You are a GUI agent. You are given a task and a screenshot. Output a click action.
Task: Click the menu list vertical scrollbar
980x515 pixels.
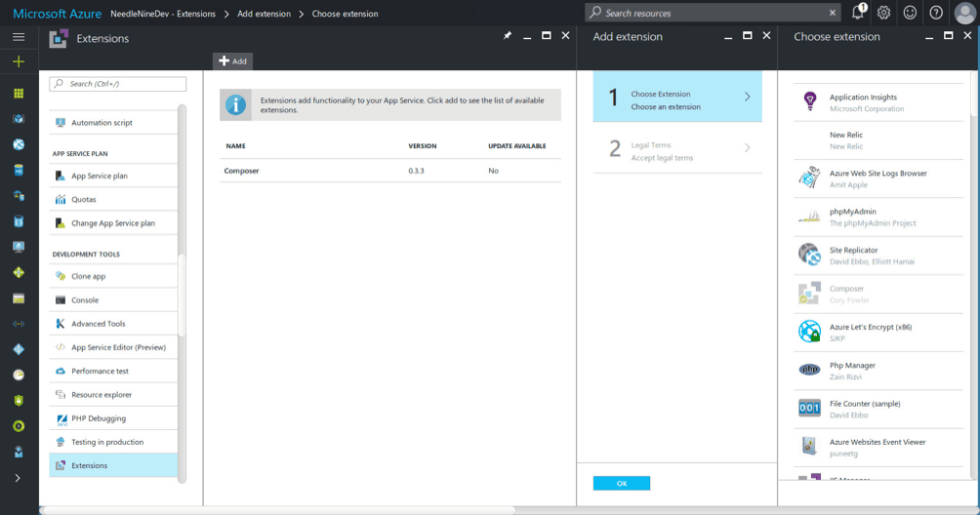pos(182,294)
